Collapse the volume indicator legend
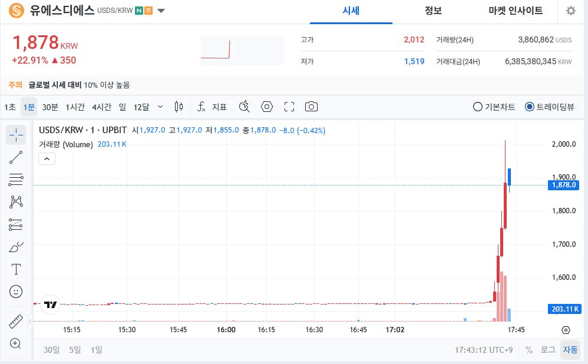This screenshot has width=588, height=364. coord(47,158)
